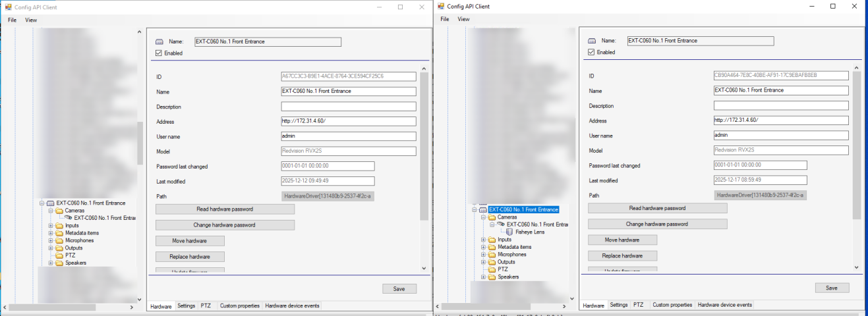The height and width of the screenshot is (316, 868).
Task: Click the Microphones folder icon in the left window
Action: click(x=59, y=240)
